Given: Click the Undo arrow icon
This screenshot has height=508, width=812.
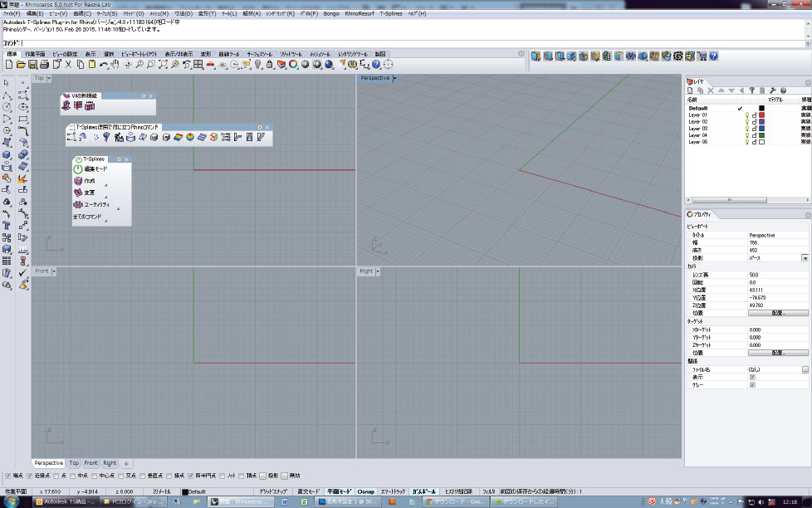Looking at the screenshot, I should [104, 65].
